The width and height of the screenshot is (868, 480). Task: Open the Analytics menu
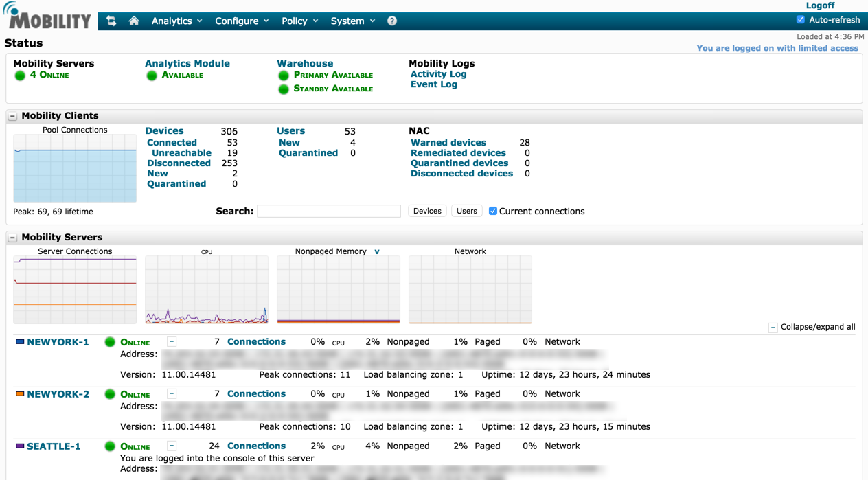click(176, 21)
